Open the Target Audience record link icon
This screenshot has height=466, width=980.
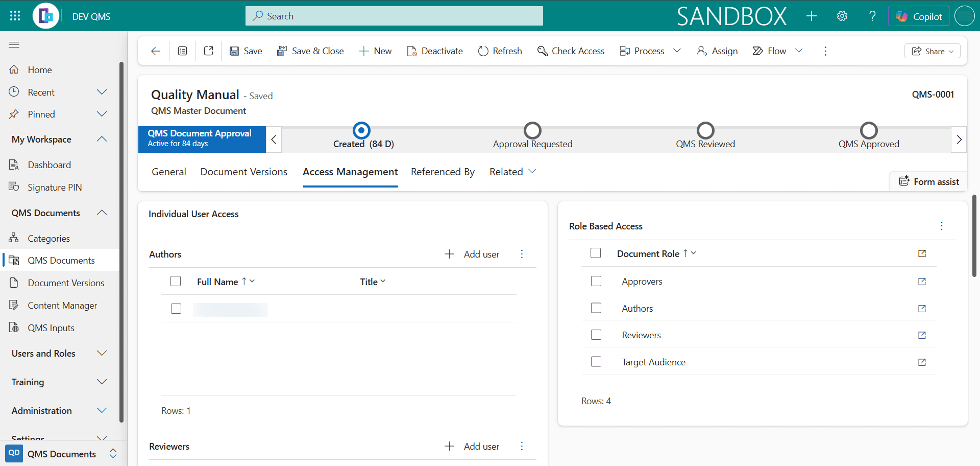pyautogui.click(x=922, y=362)
